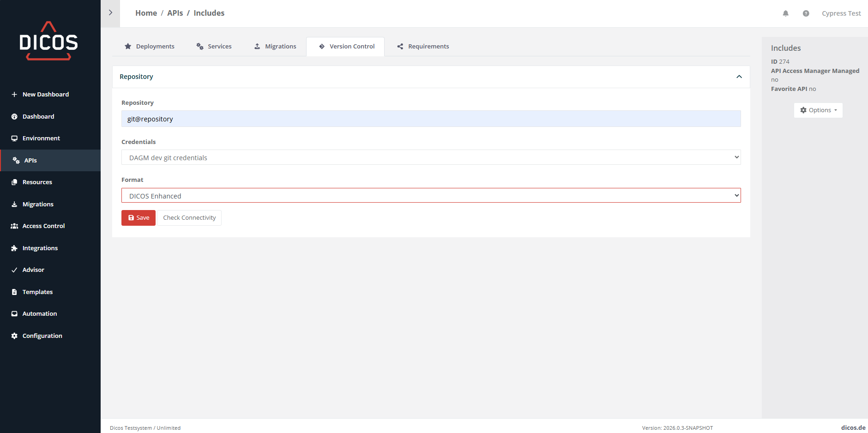
Task: Click the Repository input field
Action: click(x=431, y=119)
